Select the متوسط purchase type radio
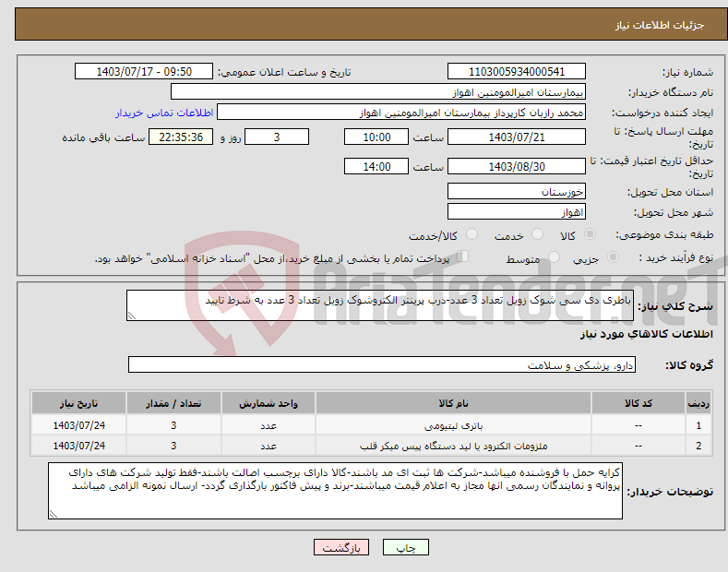Image resolution: width=728 pixels, height=572 pixels. pyautogui.click(x=554, y=257)
